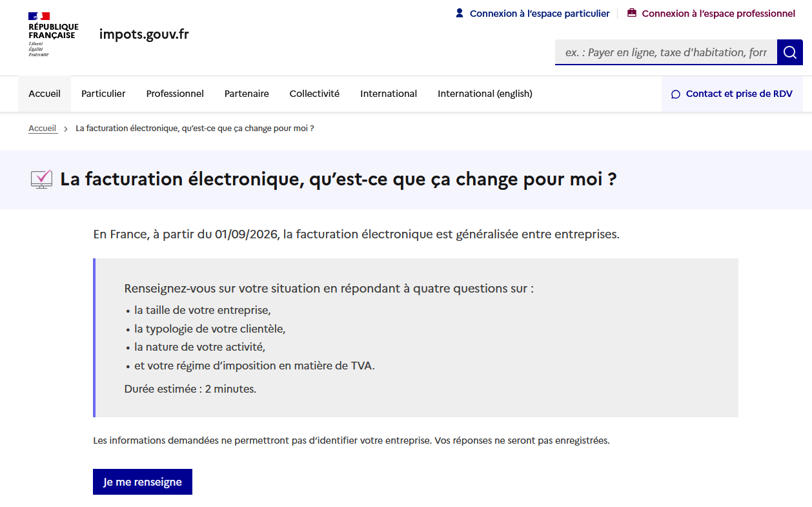This screenshot has width=812, height=507.
Task: Click the checkmark screen icon beside title
Action: [41, 180]
